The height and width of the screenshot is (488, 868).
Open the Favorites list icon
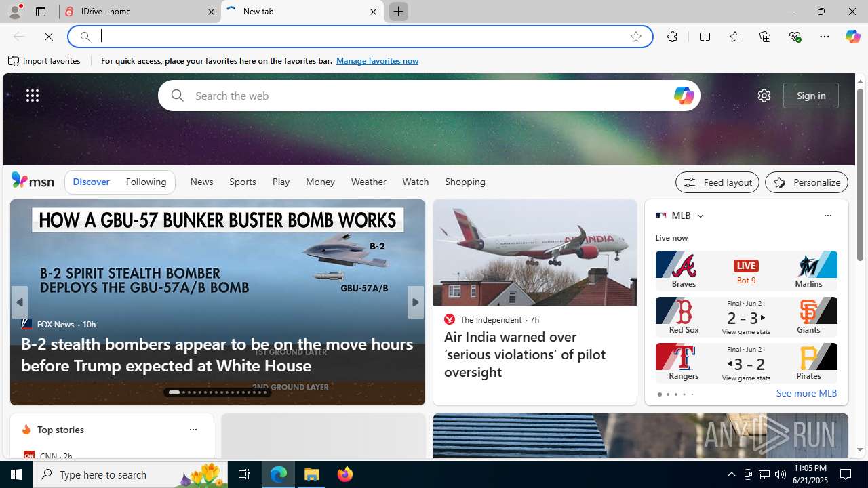(734, 37)
